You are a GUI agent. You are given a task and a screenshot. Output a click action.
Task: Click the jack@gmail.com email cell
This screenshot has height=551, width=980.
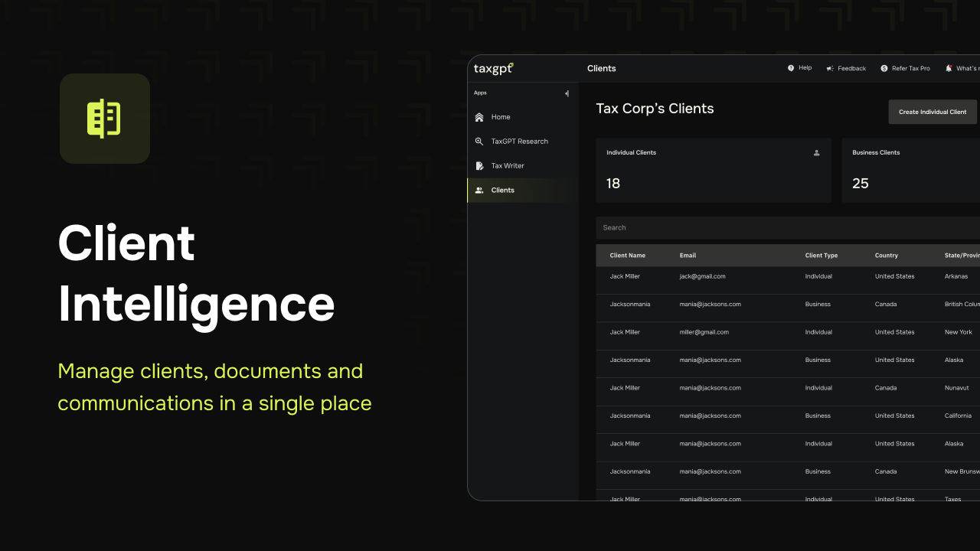coord(702,276)
